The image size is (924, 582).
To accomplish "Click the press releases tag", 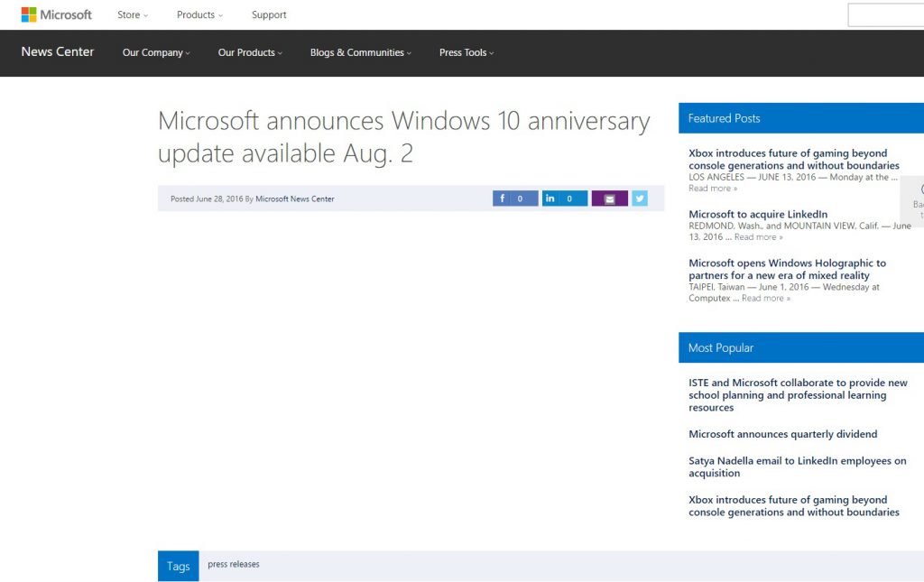I will 234,564.
